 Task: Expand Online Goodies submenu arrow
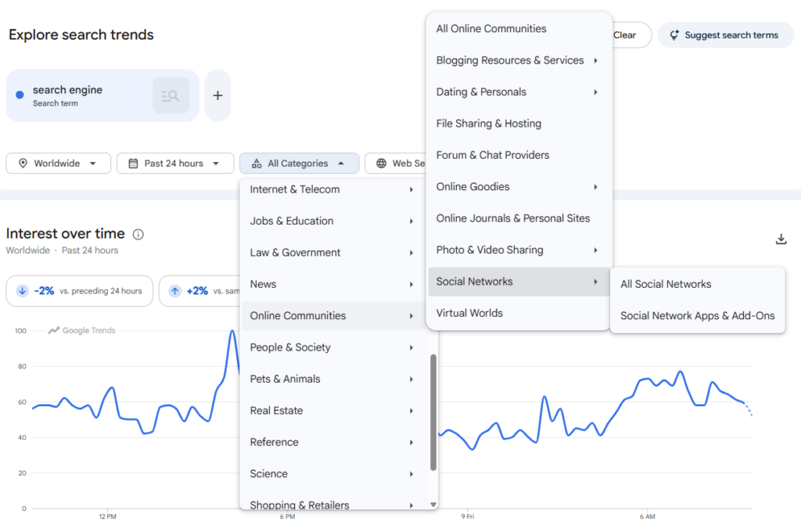(x=595, y=187)
